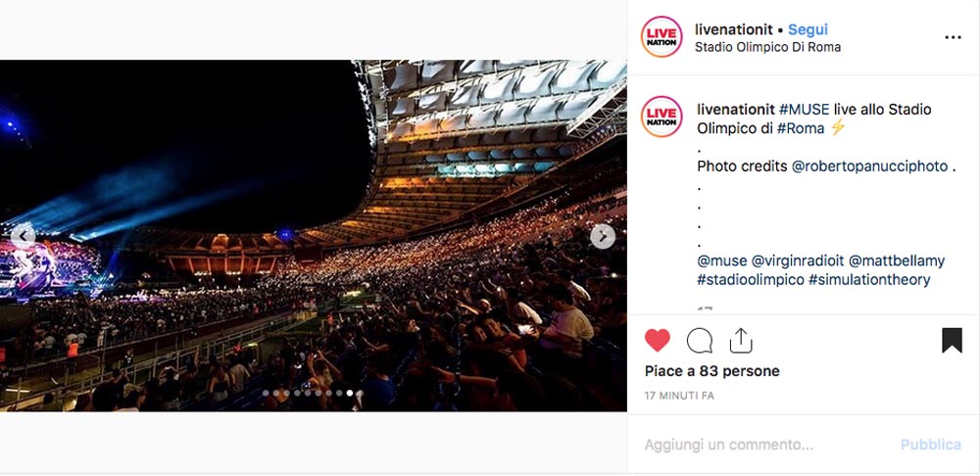
Task: Open the #simulationtheory hashtag
Action: [869, 280]
